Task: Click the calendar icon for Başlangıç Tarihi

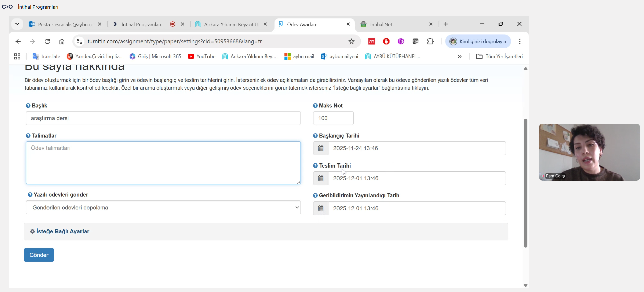Action: [x=321, y=148]
